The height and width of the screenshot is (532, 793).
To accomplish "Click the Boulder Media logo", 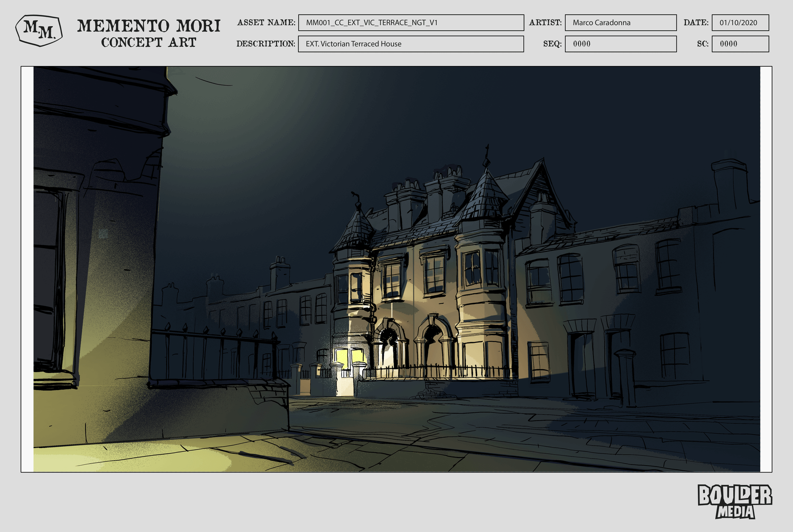I will pyautogui.click(x=734, y=502).
